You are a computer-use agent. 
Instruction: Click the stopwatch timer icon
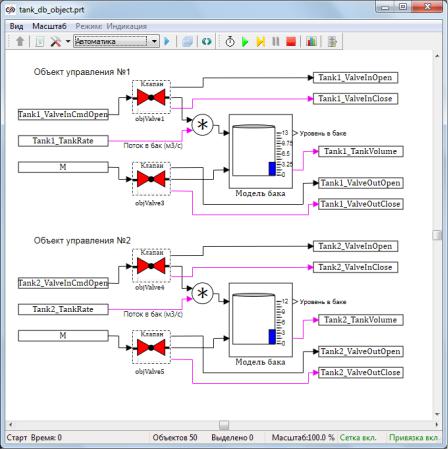click(x=230, y=42)
